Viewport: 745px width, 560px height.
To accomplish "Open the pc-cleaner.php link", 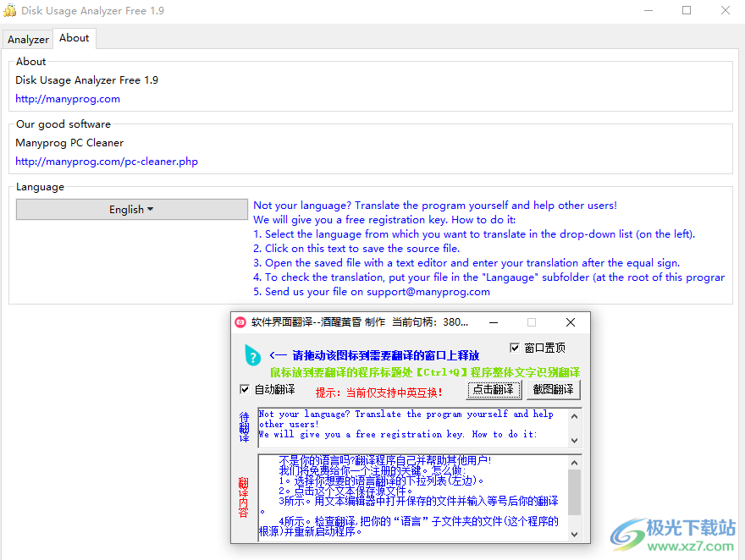I will pos(107,162).
